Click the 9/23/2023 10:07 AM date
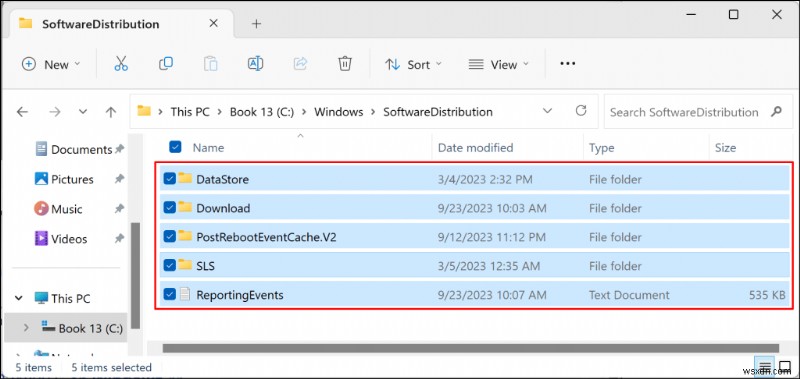The image size is (800, 379). click(x=492, y=294)
